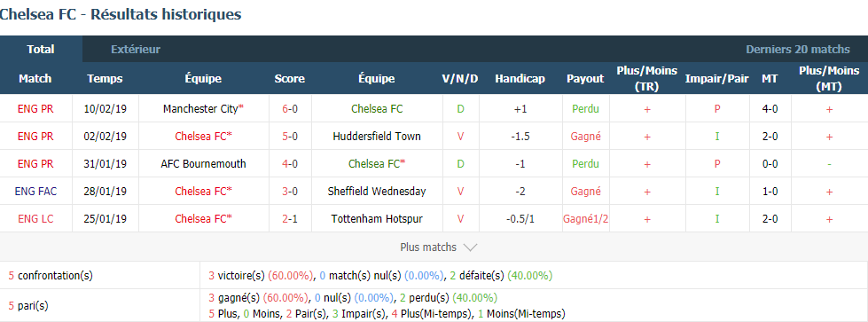Viewport: 868px width, 322px height.
Task: Click the Plus matchs link
Action: (x=428, y=247)
